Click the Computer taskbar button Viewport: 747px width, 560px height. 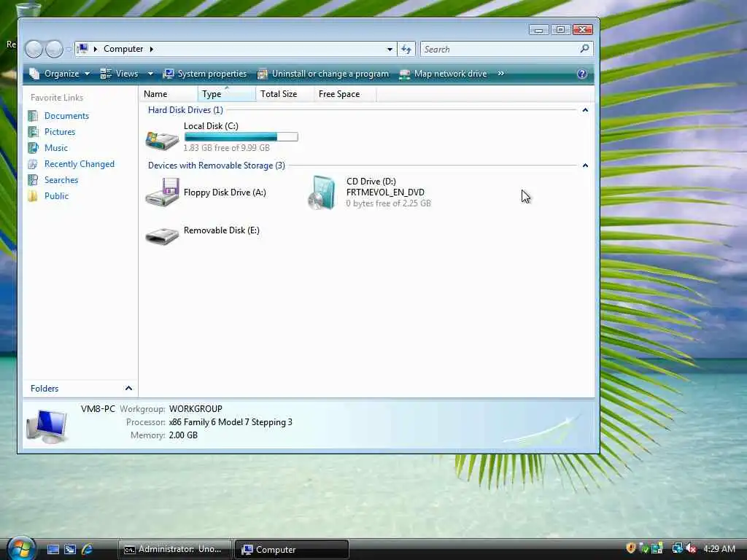pyautogui.click(x=292, y=550)
